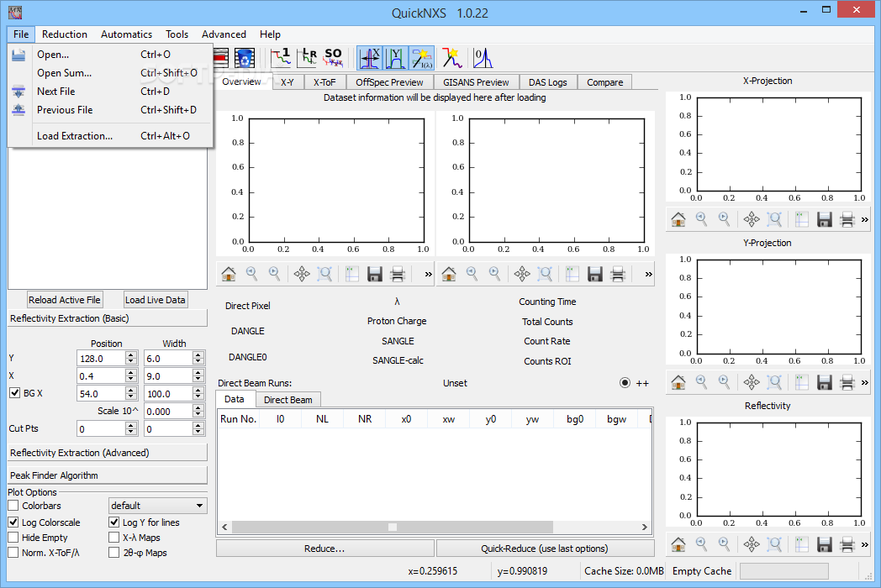881x588 pixels.
Task: Click the magic wand auto-reflectivity curve icon
Action: click(451, 58)
